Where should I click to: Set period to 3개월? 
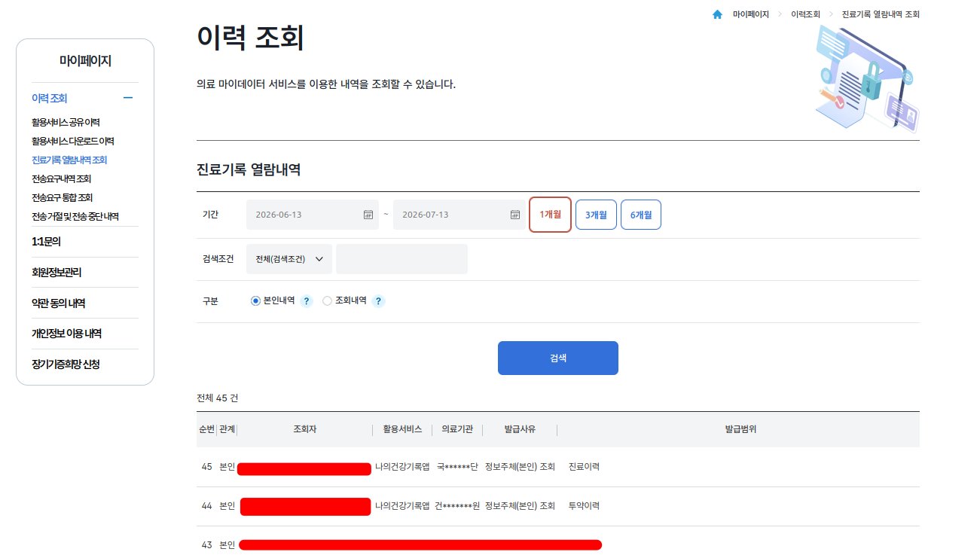coord(597,215)
